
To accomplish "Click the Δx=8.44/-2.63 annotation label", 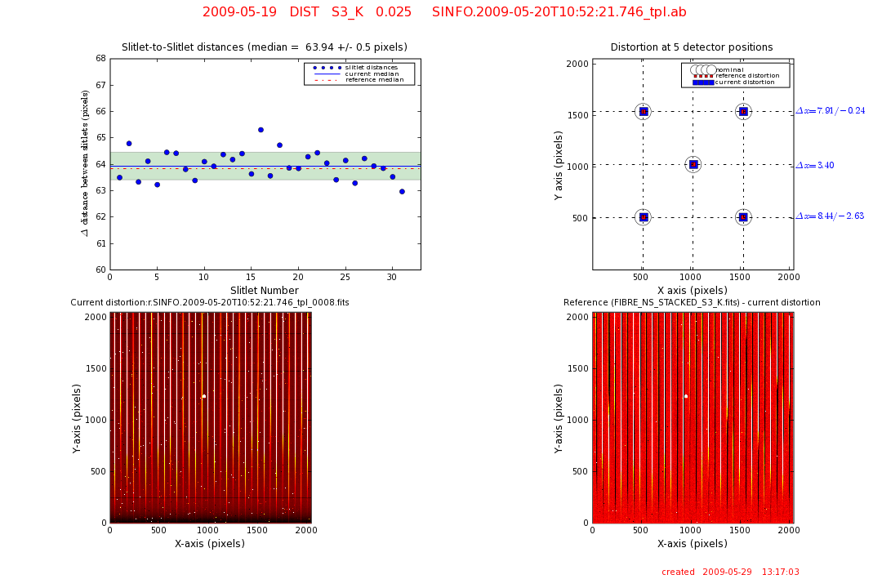I will (x=830, y=216).
